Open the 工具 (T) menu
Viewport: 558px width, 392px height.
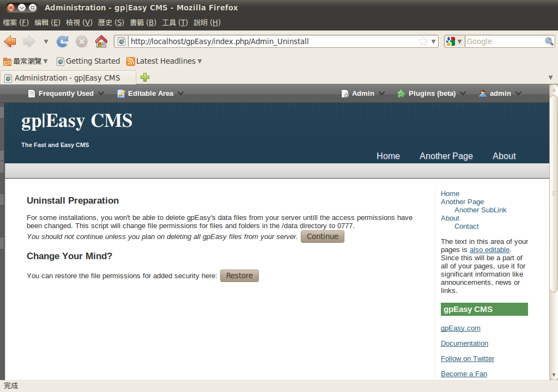coord(175,23)
